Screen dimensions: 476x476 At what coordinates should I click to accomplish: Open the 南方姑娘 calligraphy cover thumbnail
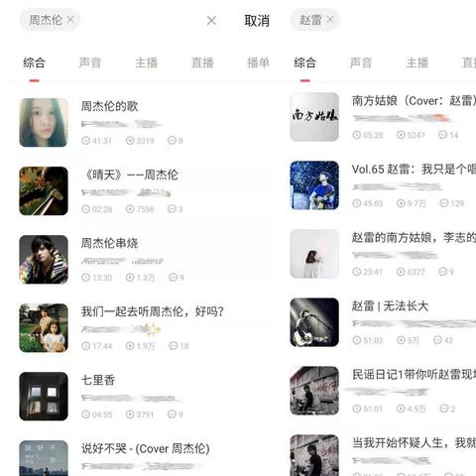click(314, 117)
